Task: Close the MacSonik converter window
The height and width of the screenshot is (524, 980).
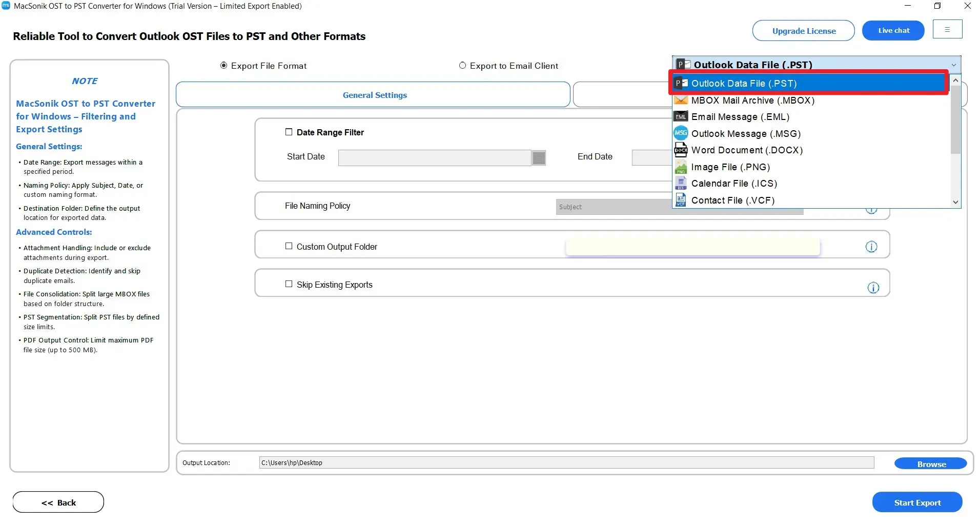Action: point(967,6)
